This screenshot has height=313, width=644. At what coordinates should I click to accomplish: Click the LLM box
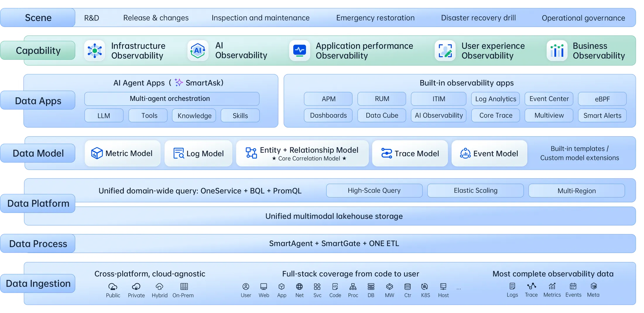coord(104,116)
